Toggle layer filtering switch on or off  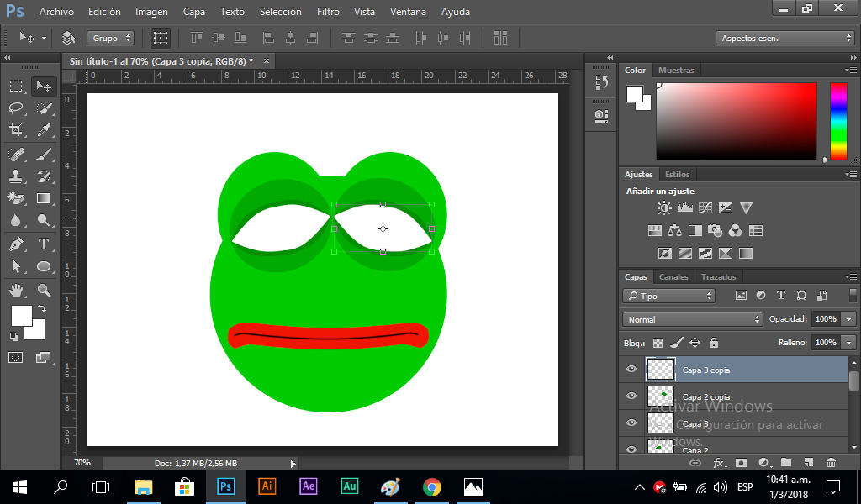tap(853, 296)
